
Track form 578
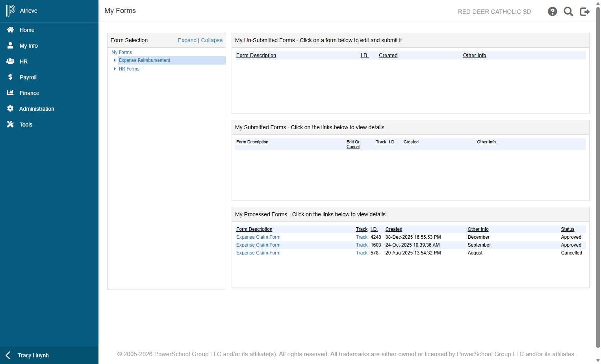(362, 253)
